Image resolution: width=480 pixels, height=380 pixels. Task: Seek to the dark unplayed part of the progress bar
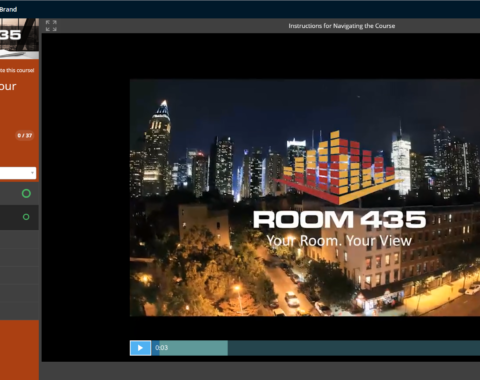pyautogui.click(x=353, y=348)
